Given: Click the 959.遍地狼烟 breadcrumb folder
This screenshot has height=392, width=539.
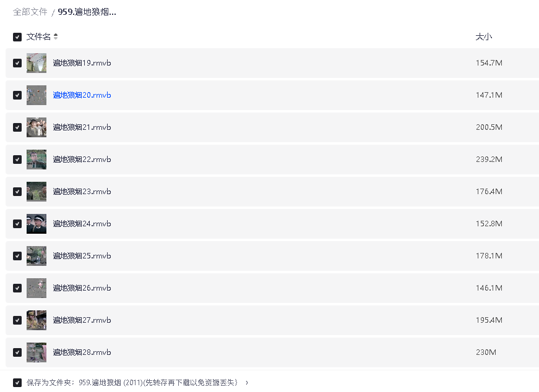Looking at the screenshot, I should pos(87,12).
